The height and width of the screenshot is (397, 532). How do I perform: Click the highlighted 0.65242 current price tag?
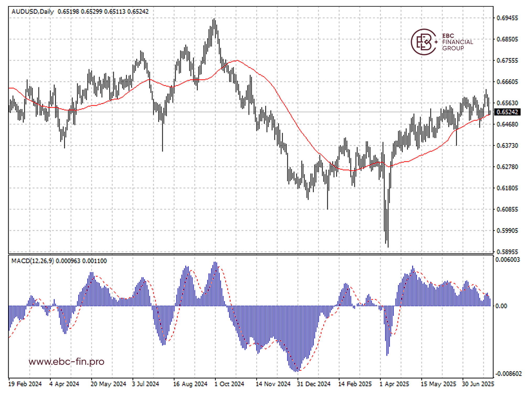click(x=507, y=112)
